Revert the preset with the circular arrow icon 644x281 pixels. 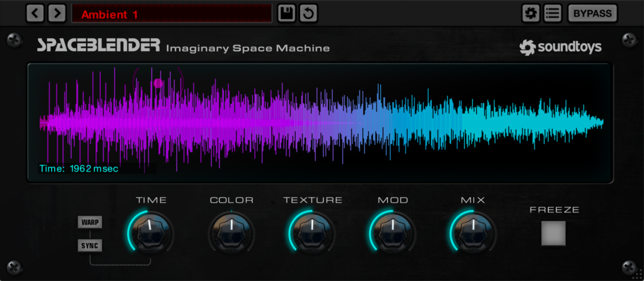(308, 13)
